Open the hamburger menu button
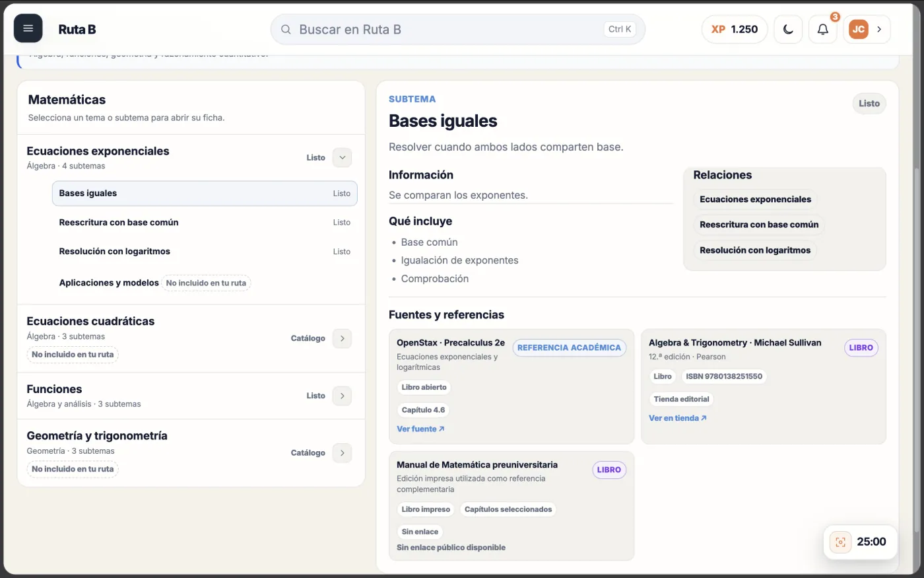The height and width of the screenshot is (578, 924). [28, 28]
